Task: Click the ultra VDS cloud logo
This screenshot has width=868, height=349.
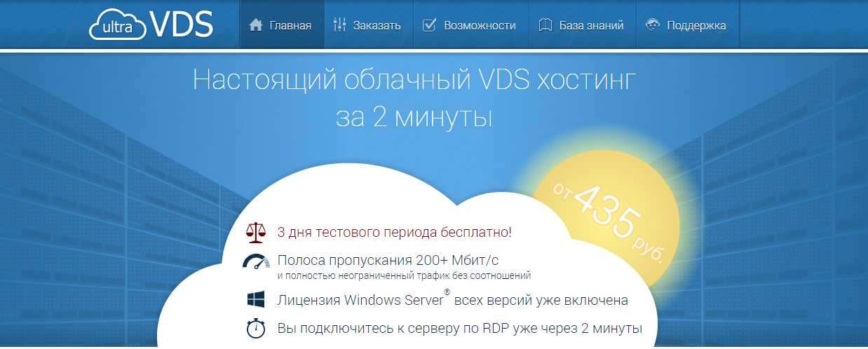Action: tap(150, 25)
